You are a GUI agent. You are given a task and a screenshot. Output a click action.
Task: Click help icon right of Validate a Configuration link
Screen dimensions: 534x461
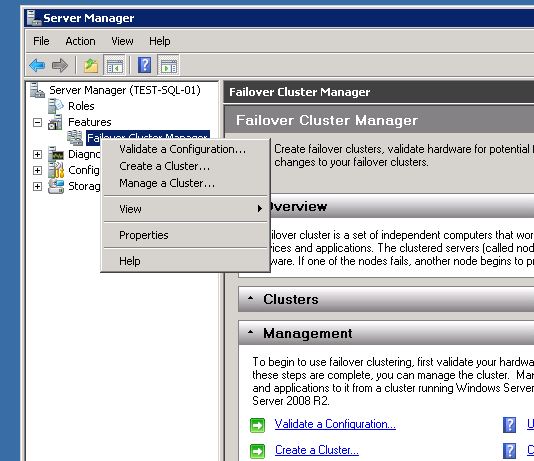(509, 425)
